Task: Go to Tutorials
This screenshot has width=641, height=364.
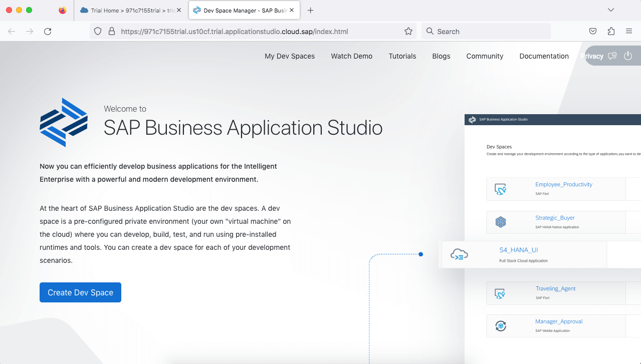Action: (402, 56)
